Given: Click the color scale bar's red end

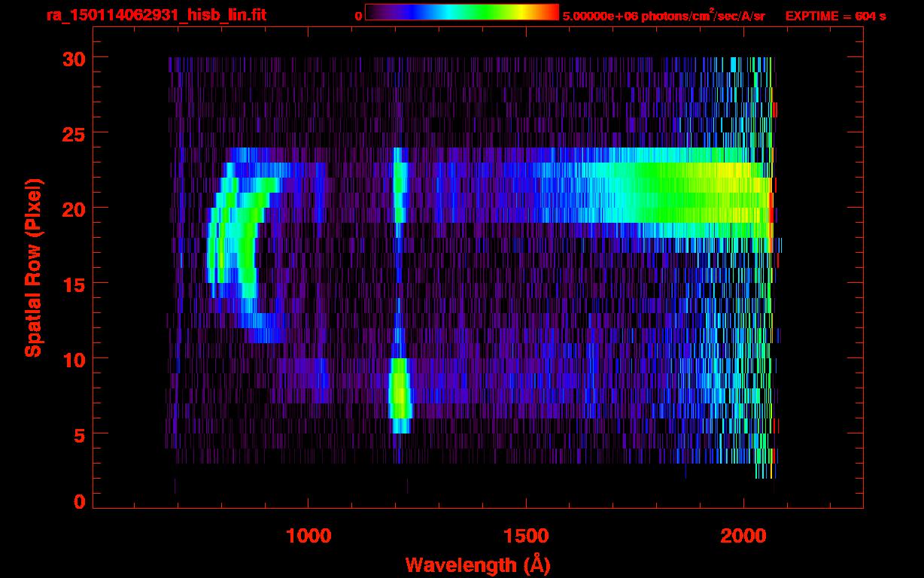Looking at the screenshot, I should click(551, 12).
